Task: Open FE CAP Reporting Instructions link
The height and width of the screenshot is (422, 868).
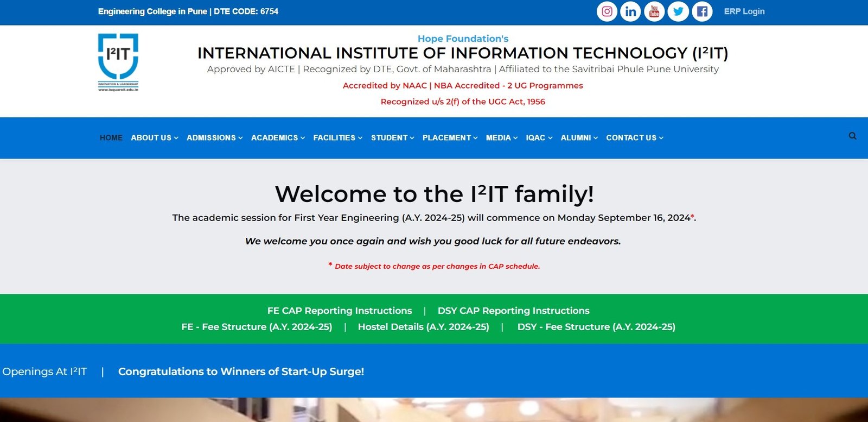Action: point(340,311)
